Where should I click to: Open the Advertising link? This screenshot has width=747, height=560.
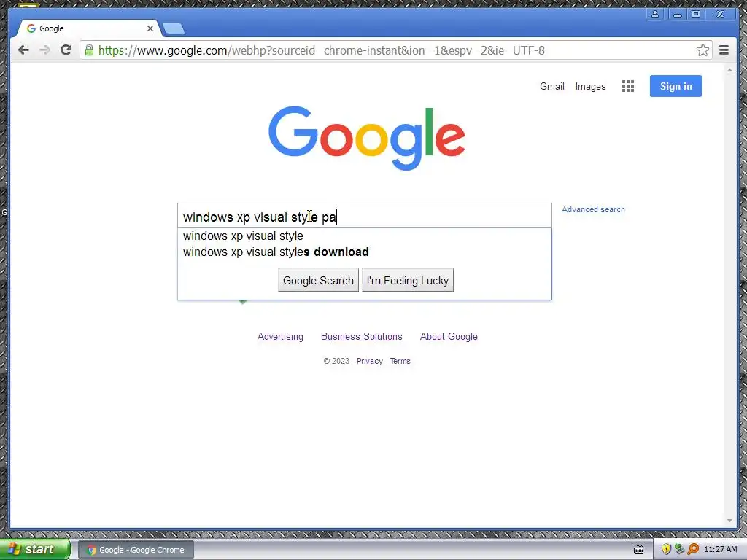280,336
